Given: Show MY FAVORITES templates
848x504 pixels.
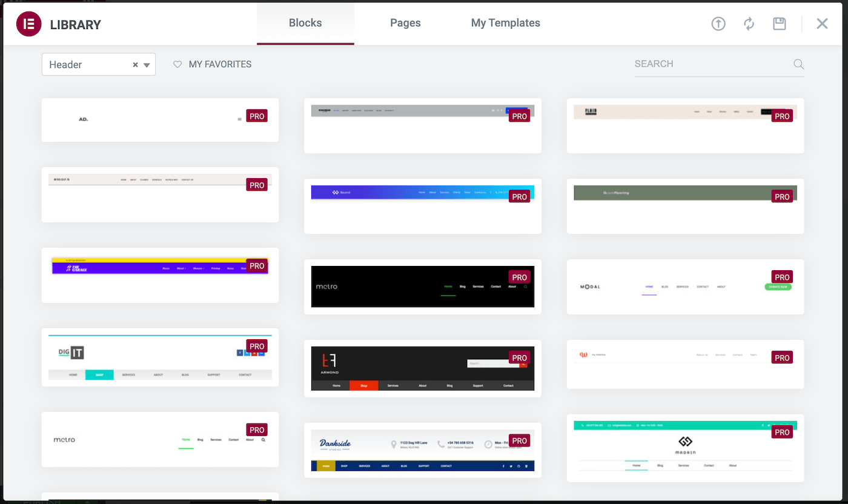Looking at the screenshot, I should (220, 64).
